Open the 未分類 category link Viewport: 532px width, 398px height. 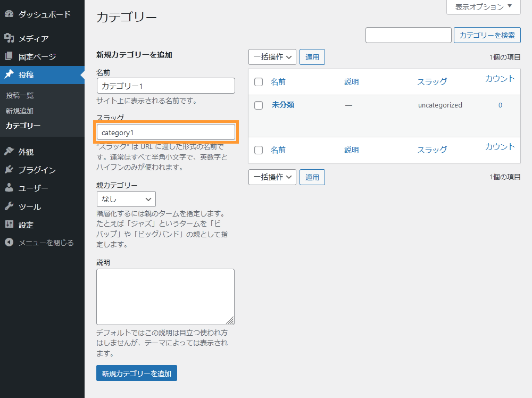click(x=282, y=105)
